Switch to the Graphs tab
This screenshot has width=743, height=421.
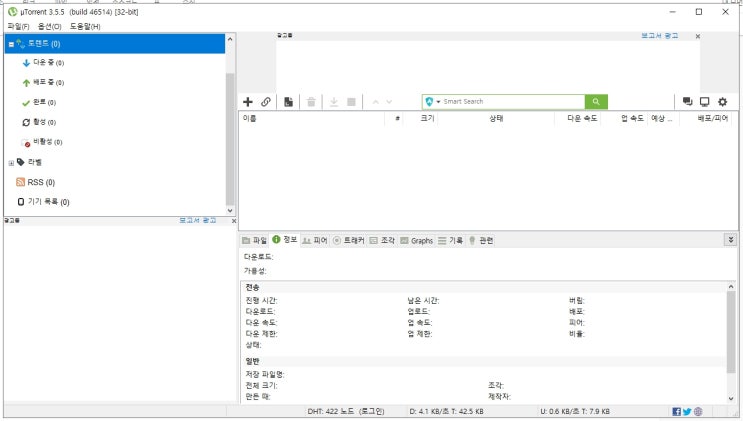tap(417, 240)
